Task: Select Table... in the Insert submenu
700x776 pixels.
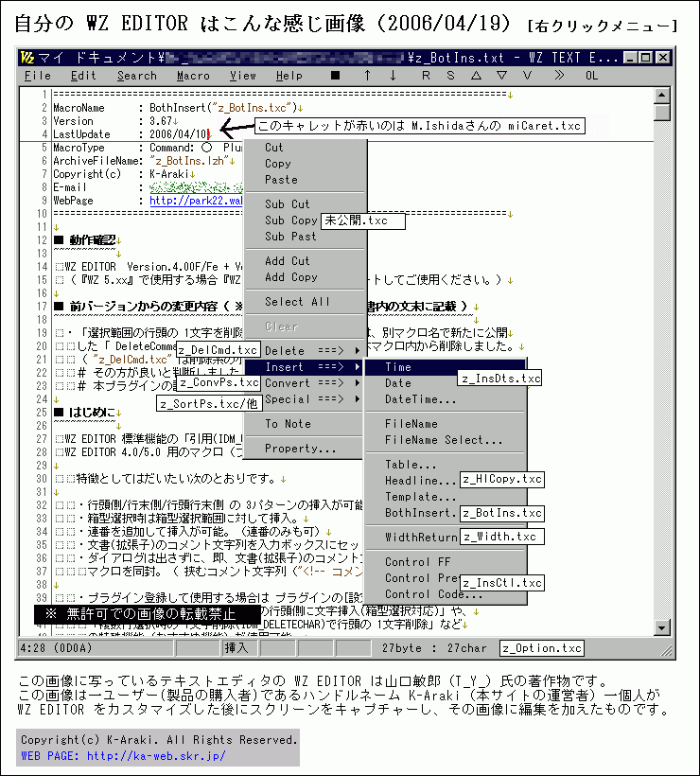Action: click(446, 465)
